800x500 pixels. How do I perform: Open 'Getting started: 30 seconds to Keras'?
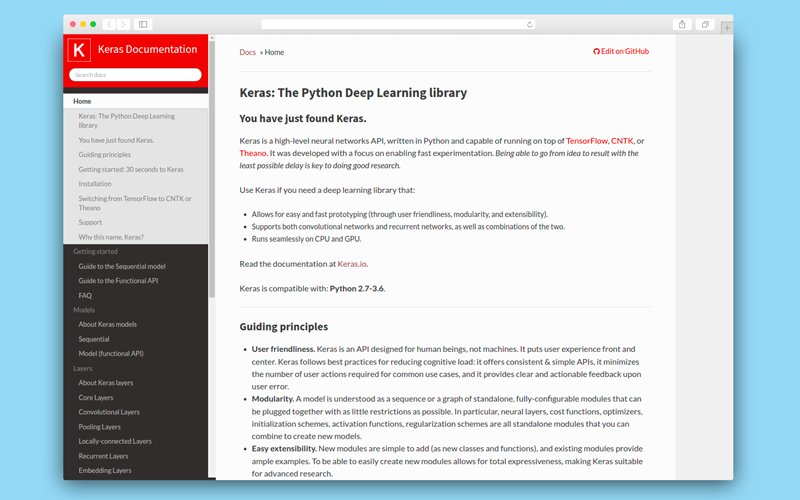point(131,169)
